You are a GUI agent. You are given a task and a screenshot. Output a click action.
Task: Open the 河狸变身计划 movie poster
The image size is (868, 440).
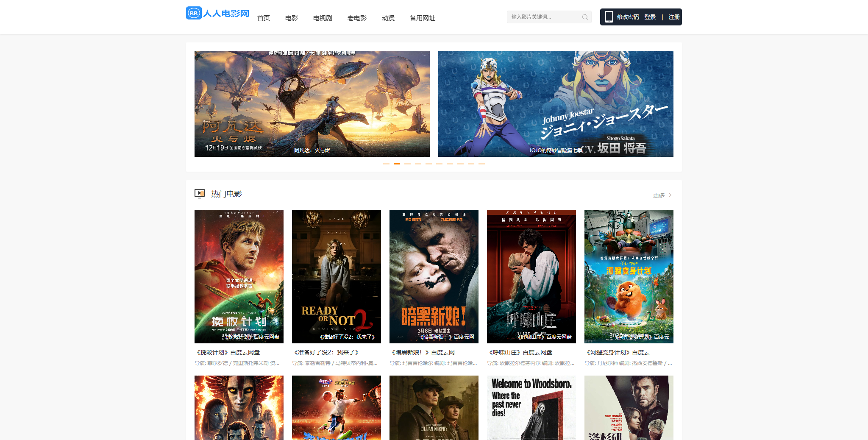tap(629, 276)
